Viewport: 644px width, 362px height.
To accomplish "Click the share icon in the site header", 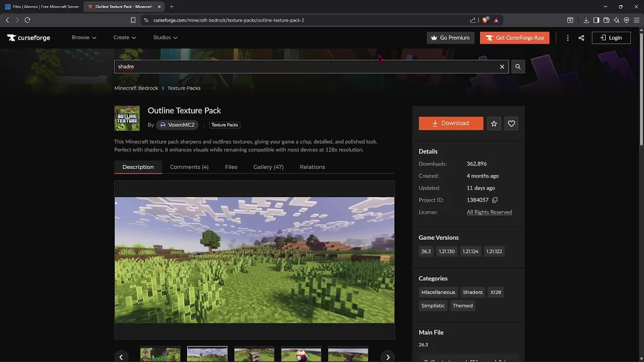I will pyautogui.click(x=581, y=38).
